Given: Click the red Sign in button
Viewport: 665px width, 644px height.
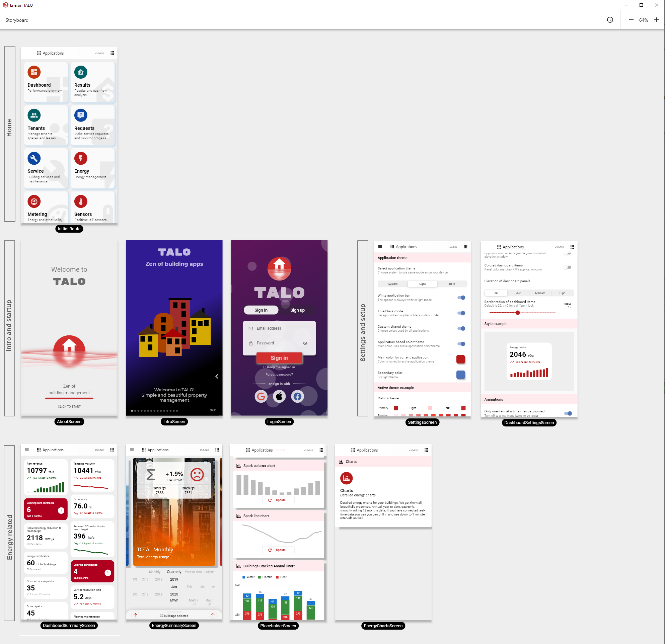Looking at the screenshot, I should click(x=279, y=358).
